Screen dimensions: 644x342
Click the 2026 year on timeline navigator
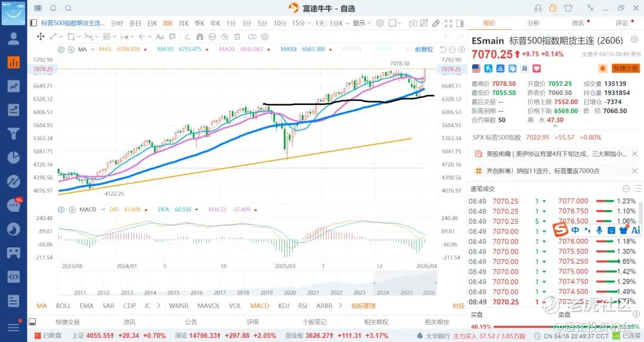pyautogui.click(x=429, y=292)
